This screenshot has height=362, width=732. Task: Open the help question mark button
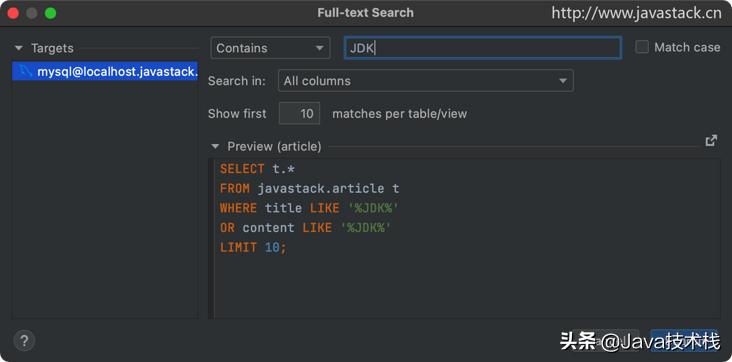click(x=24, y=341)
